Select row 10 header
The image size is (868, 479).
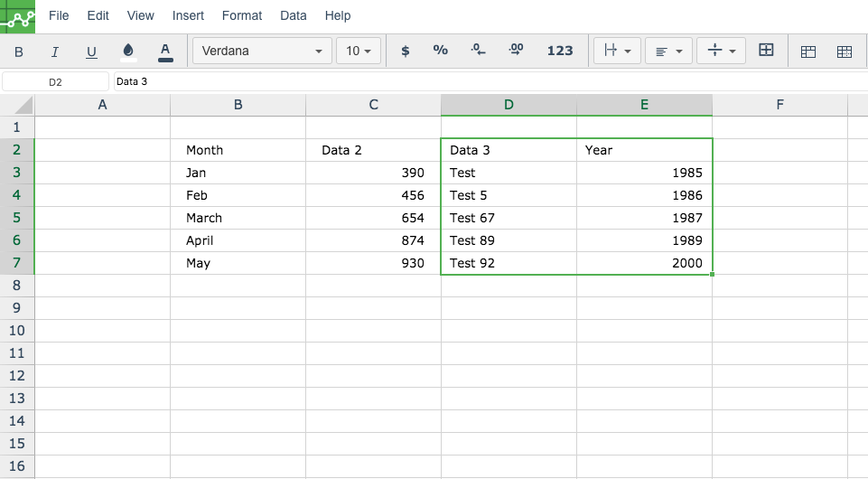click(16, 331)
